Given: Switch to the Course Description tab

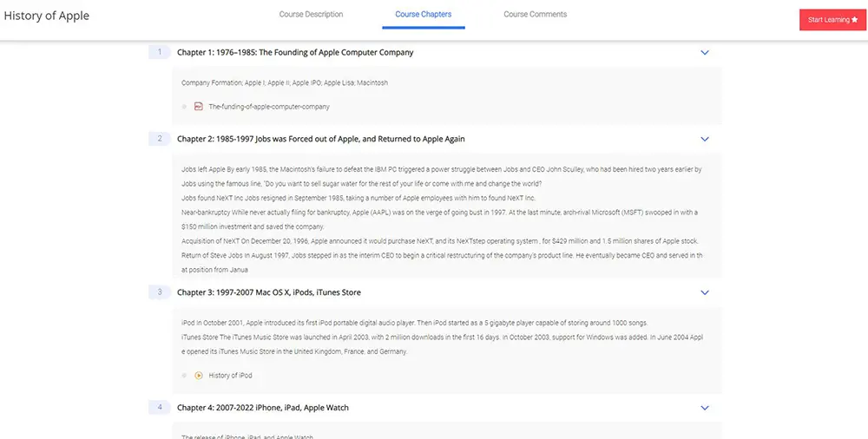Looking at the screenshot, I should point(311,15).
